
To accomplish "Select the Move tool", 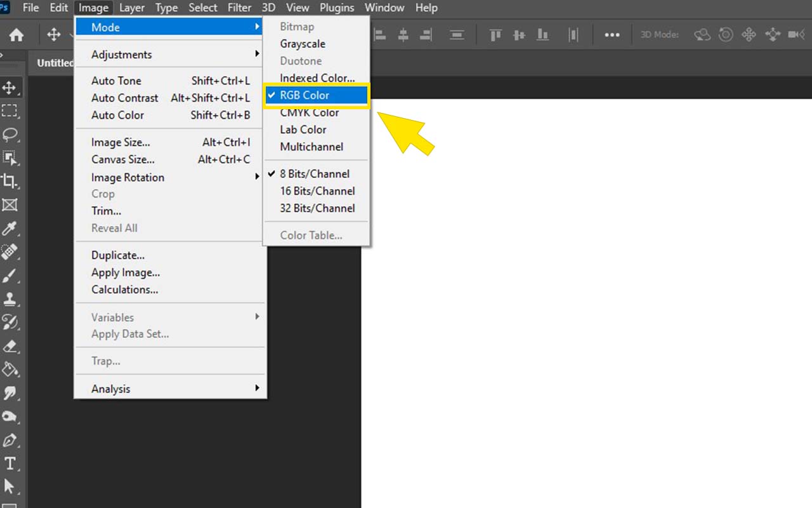I will click(11, 87).
